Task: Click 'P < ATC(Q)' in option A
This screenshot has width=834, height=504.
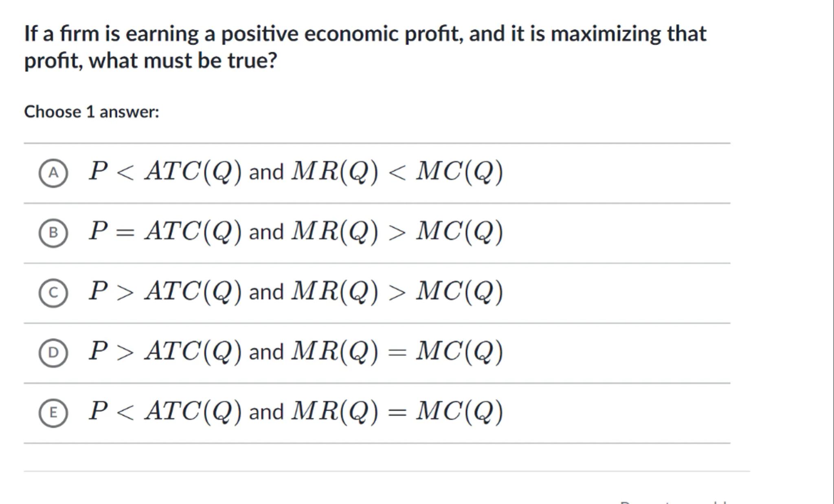Action: (165, 171)
